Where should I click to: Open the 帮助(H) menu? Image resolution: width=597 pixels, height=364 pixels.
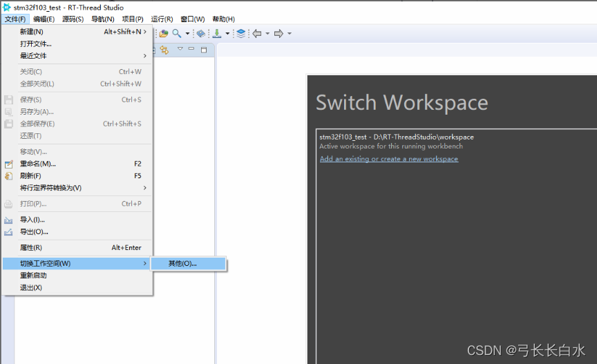[223, 19]
